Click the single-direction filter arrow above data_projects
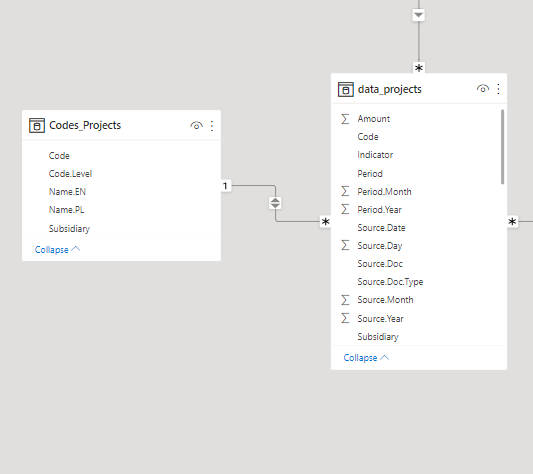This screenshot has width=533, height=474. (418, 15)
